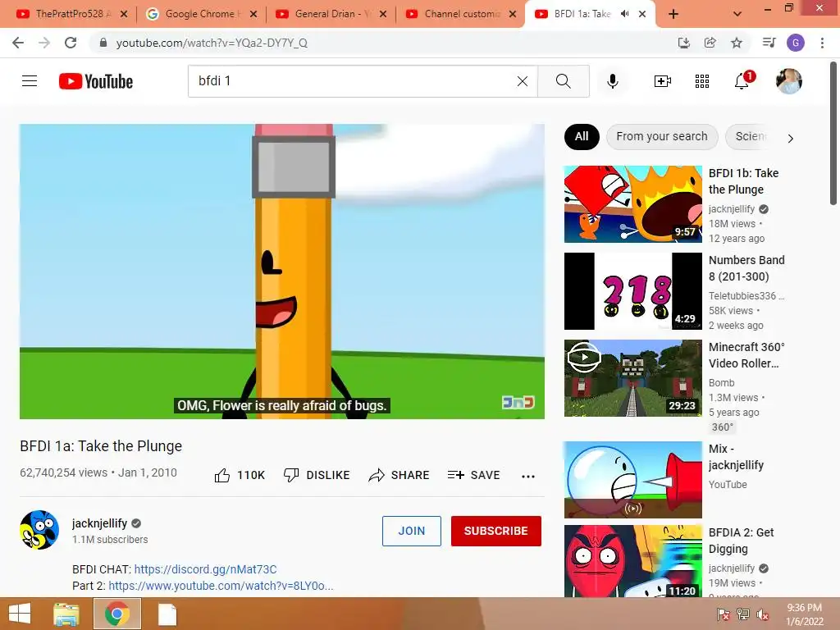Open the Mix - jacknjellify playlist
This screenshot has height=630, width=840.
632,479
